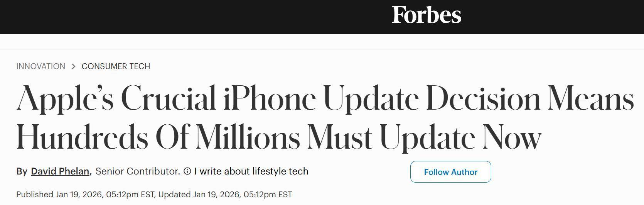This screenshot has width=644, height=205.
Task: Click "Decision Means" in the headline
Action: 530,98
